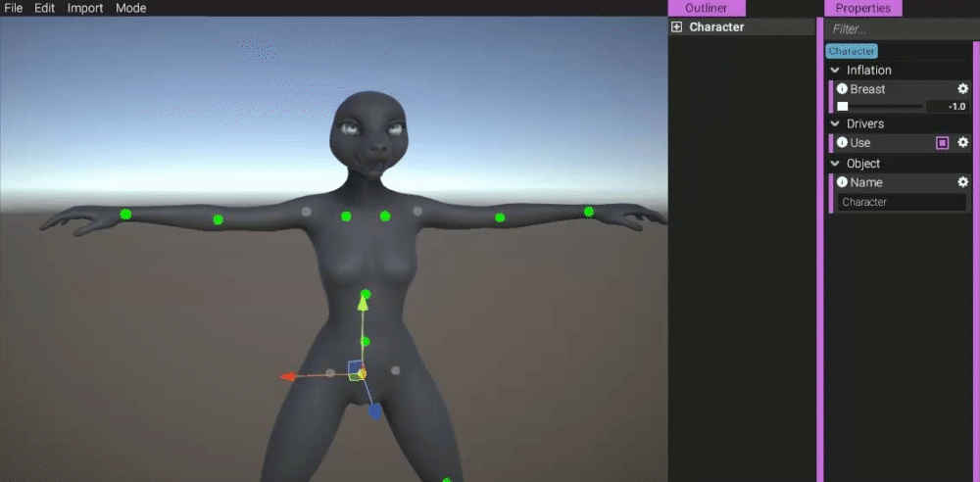The height and width of the screenshot is (482, 980).
Task: Select the gray shoulder joint on left side
Action: tap(306, 212)
